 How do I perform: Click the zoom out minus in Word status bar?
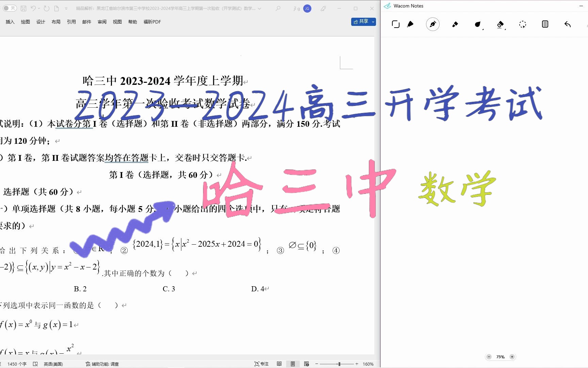317,364
